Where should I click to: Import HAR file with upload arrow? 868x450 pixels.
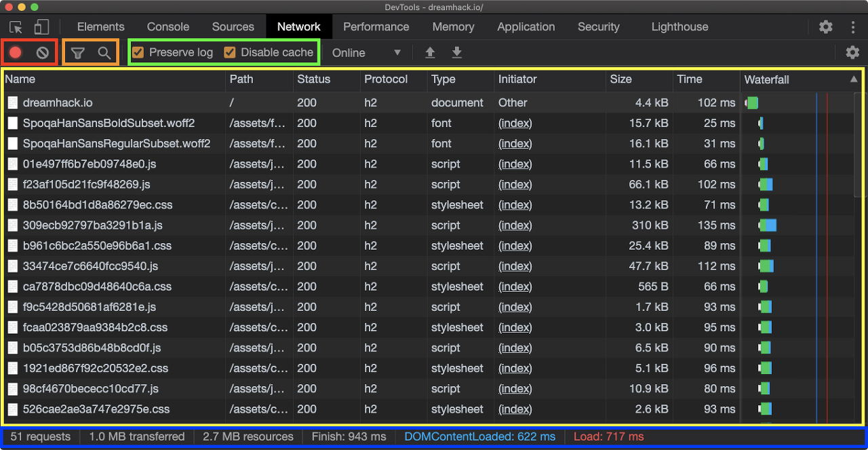point(430,53)
